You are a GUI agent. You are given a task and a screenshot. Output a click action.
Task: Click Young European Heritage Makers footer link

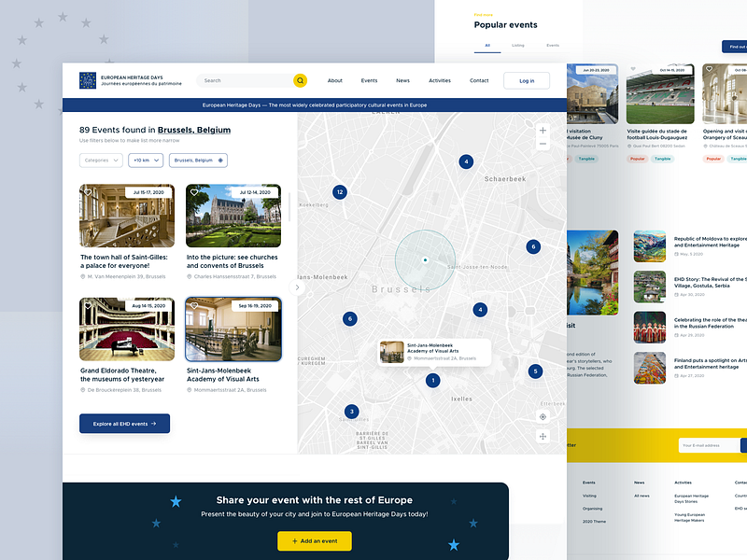point(689,517)
